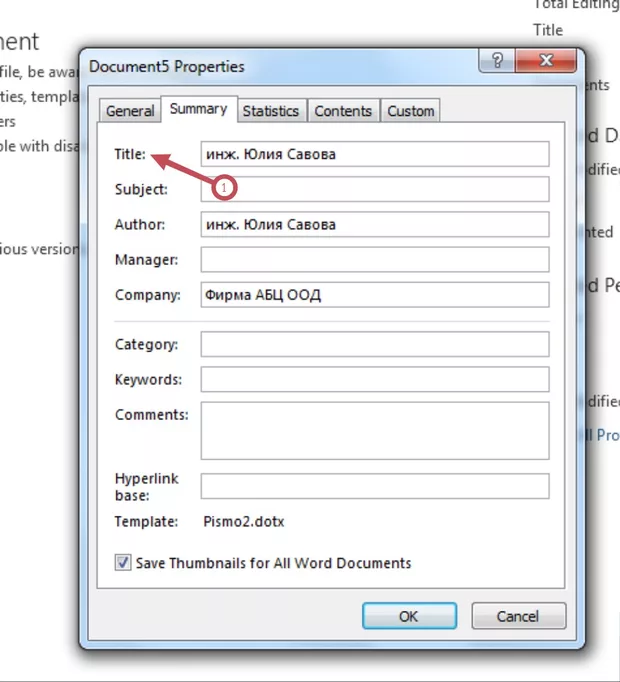The width and height of the screenshot is (620, 682).
Task: Focus the empty Subject field
Action: tap(375, 189)
